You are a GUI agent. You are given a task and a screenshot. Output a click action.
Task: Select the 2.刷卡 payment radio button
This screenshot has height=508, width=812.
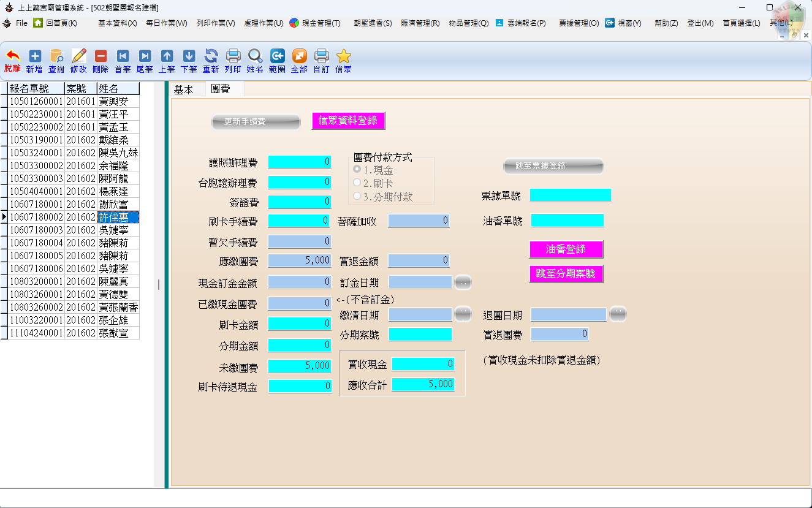click(357, 183)
